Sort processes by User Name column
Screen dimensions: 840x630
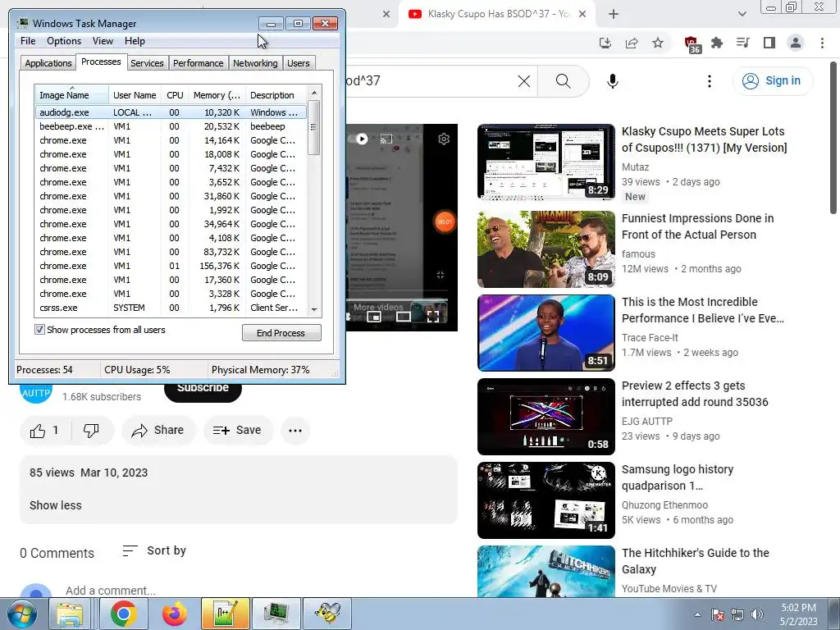[135, 95]
